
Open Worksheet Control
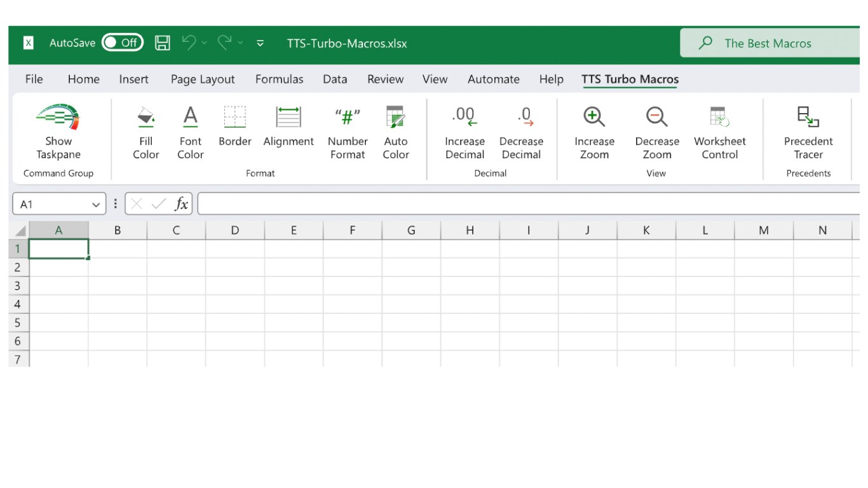[x=720, y=133]
